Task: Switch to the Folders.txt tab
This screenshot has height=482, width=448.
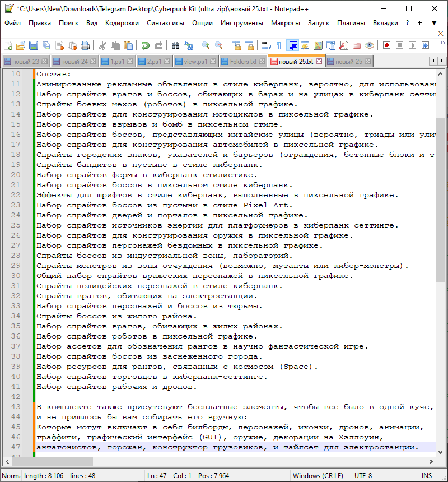Action: (243, 61)
